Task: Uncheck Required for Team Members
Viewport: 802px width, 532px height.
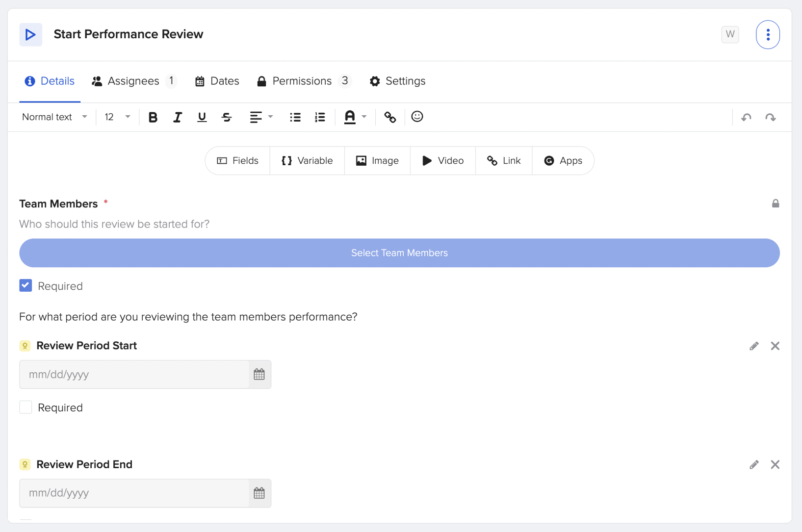Action: point(26,285)
